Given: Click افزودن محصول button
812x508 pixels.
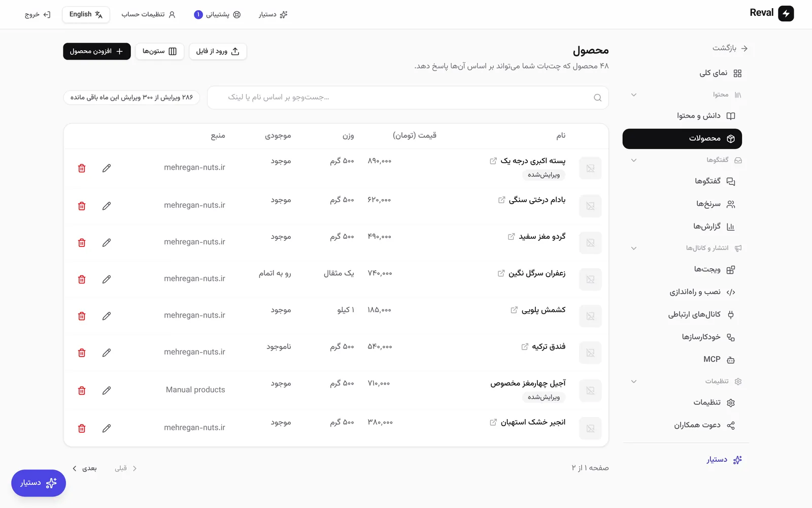Looking at the screenshot, I should [x=97, y=51].
